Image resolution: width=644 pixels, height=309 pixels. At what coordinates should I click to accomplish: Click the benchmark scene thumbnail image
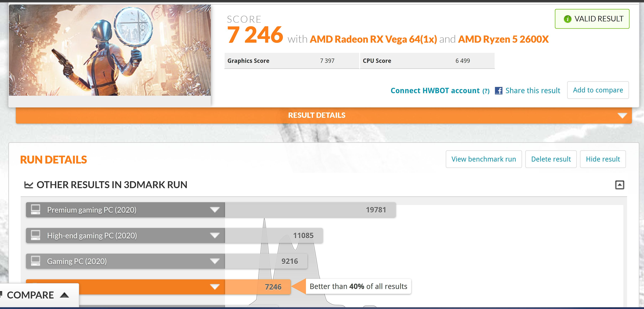tap(110, 50)
